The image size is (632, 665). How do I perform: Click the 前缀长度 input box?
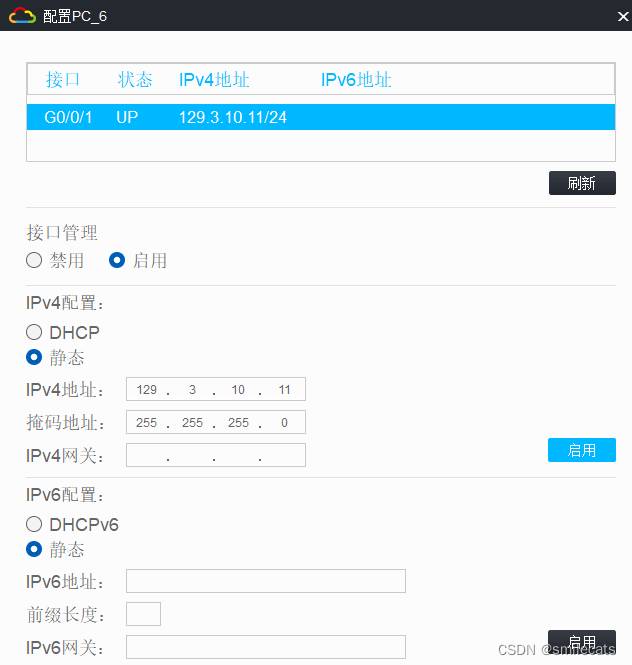coord(143,614)
